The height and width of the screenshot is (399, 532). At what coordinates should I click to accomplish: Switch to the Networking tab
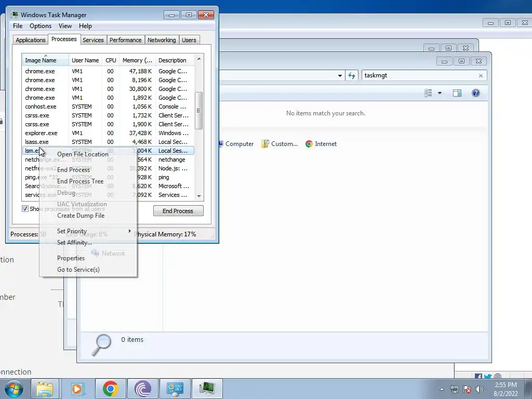[162, 40]
